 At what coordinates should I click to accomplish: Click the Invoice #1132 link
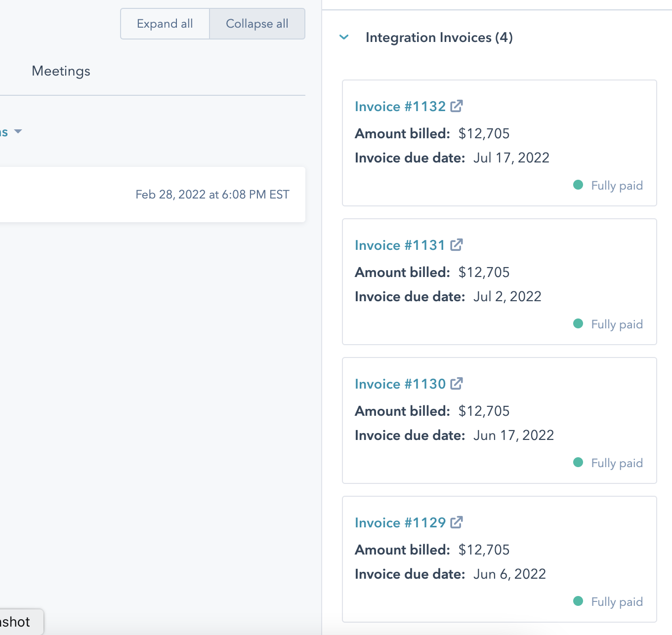point(401,106)
